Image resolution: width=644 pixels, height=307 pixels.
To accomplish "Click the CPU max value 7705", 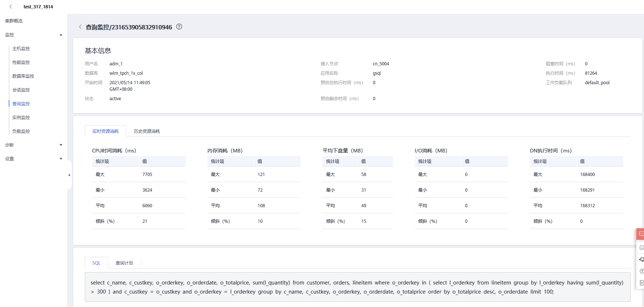I will tap(147, 175).
